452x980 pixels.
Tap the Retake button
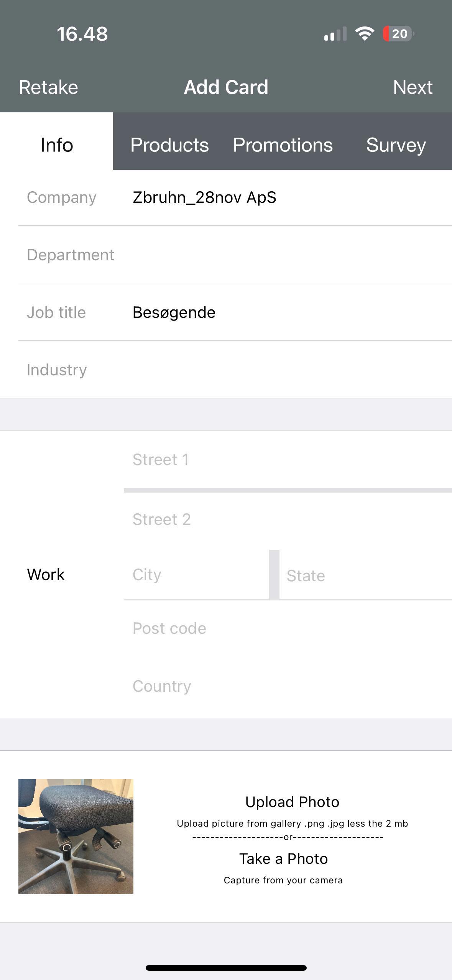coord(49,87)
